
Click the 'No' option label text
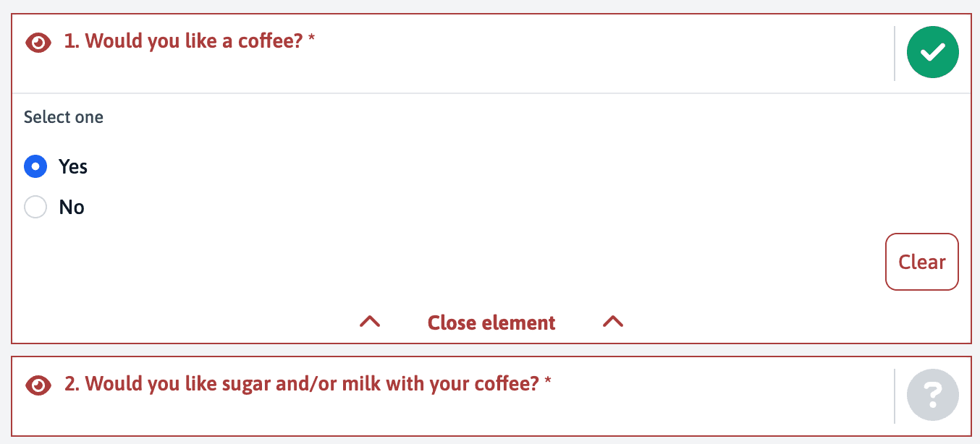72,208
